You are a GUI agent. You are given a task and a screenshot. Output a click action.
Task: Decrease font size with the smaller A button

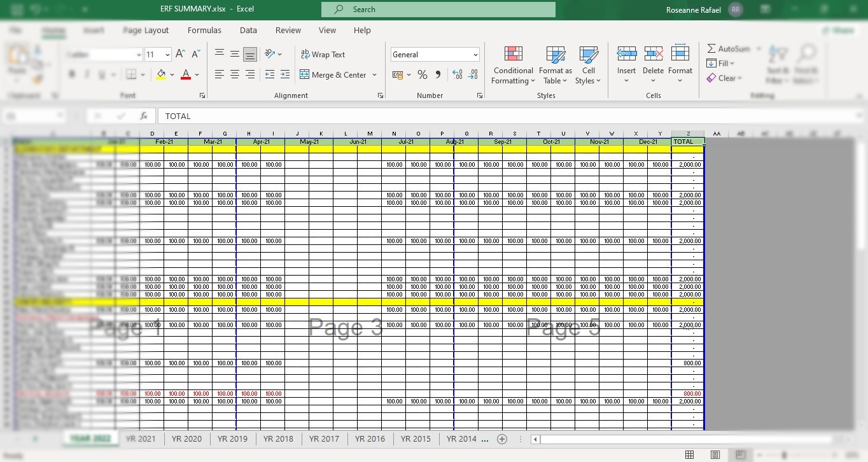[195, 54]
